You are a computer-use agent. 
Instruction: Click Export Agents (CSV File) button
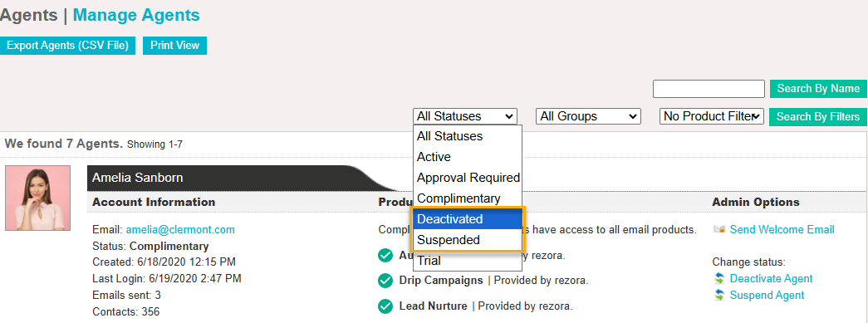pyautogui.click(x=67, y=46)
